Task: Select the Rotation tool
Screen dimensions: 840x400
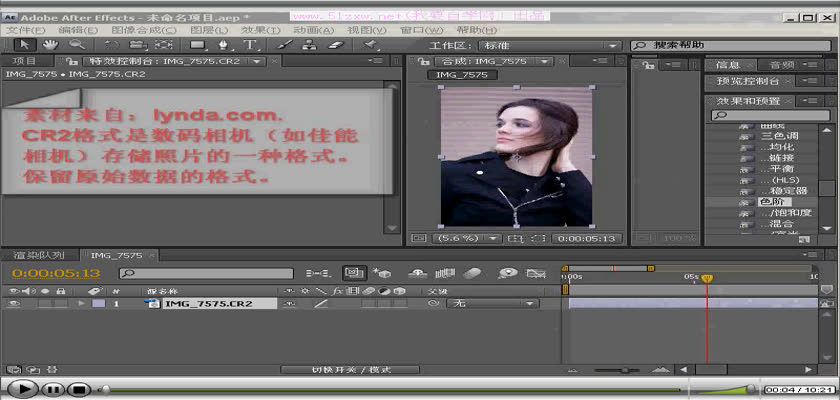Action: point(111,45)
